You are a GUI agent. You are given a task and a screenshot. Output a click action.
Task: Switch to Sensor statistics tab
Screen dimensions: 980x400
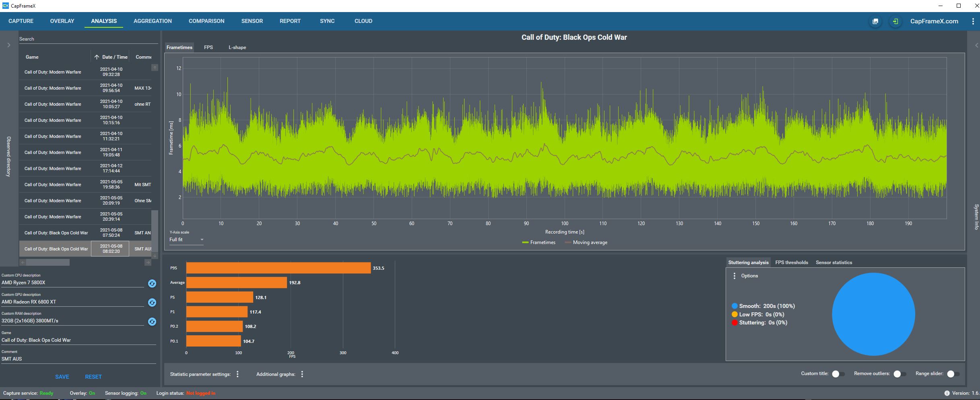coord(834,263)
